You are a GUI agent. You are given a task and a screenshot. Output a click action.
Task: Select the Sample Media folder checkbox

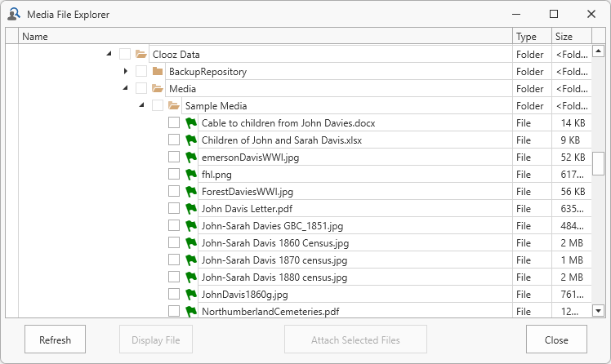pos(158,106)
